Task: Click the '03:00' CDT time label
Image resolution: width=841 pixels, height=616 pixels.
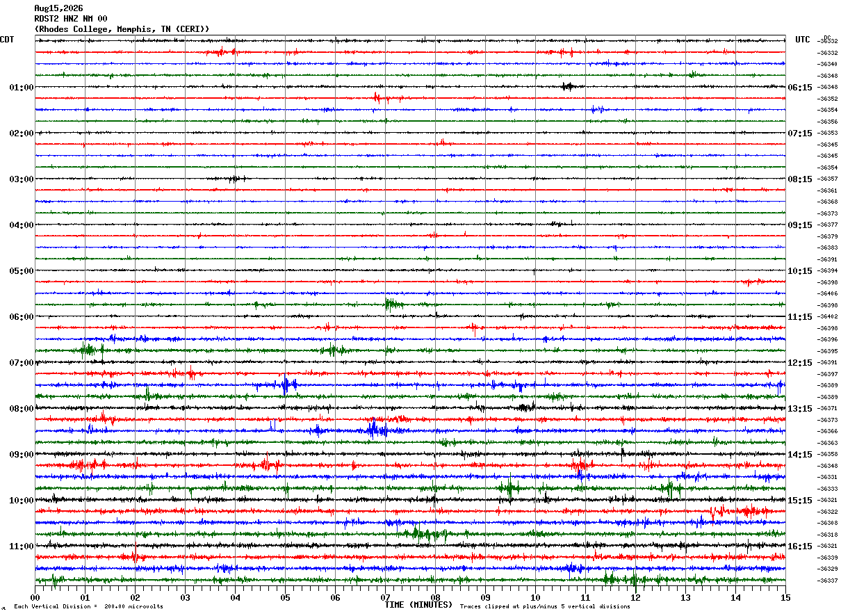Action: 22,179
